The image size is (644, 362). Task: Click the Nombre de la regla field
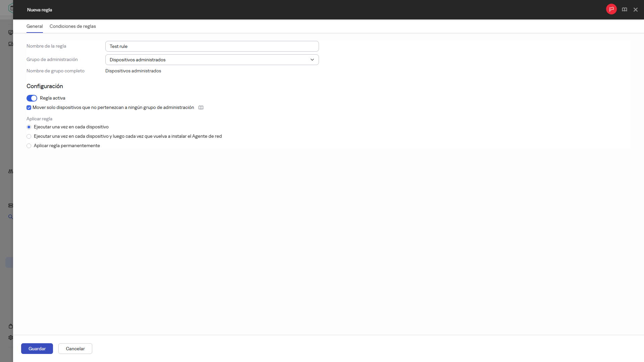pos(212,46)
